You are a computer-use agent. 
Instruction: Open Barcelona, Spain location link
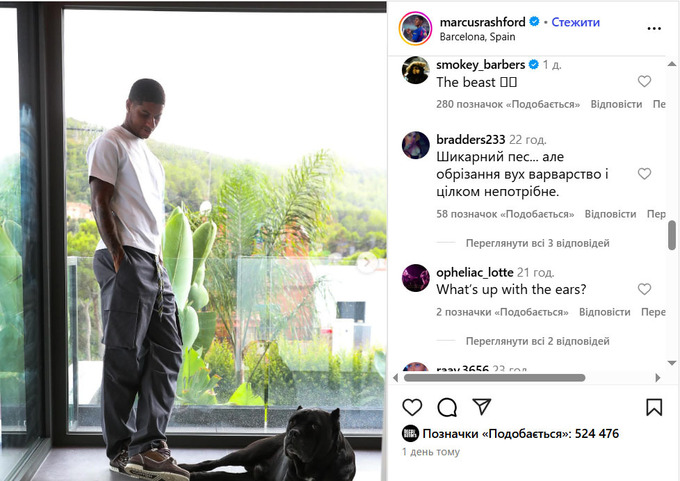pyautogui.click(x=477, y=37)
